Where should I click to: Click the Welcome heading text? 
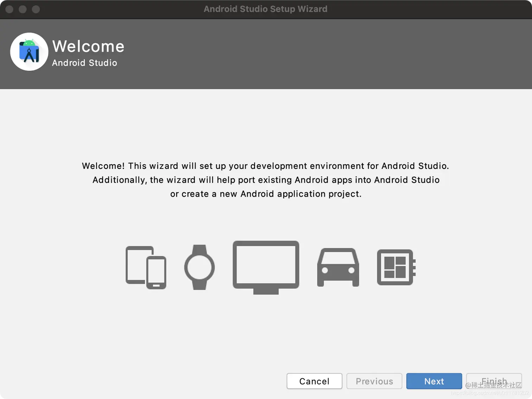click(x=88, y=46)
